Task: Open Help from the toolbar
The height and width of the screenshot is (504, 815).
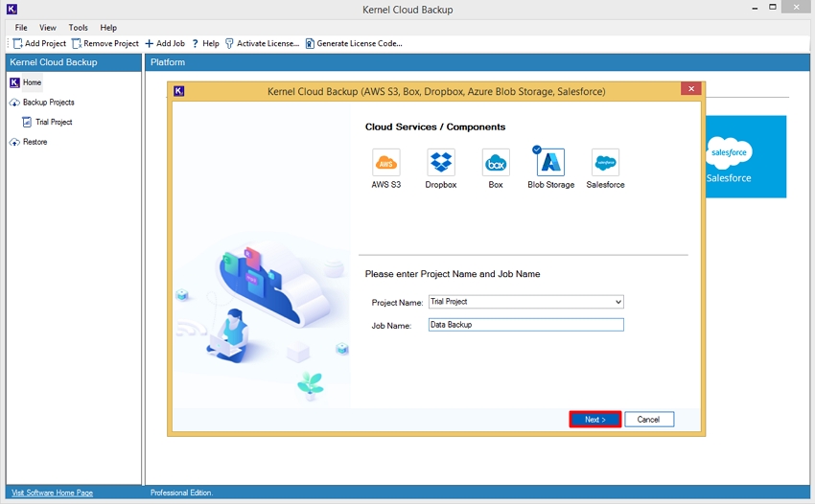Action: (x=205, y=44)
